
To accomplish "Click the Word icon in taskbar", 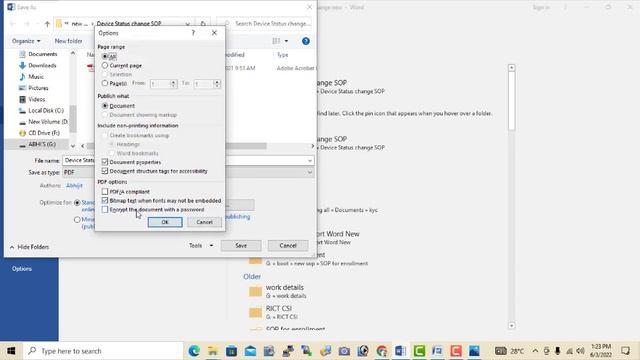I will [x=400, y=351].
